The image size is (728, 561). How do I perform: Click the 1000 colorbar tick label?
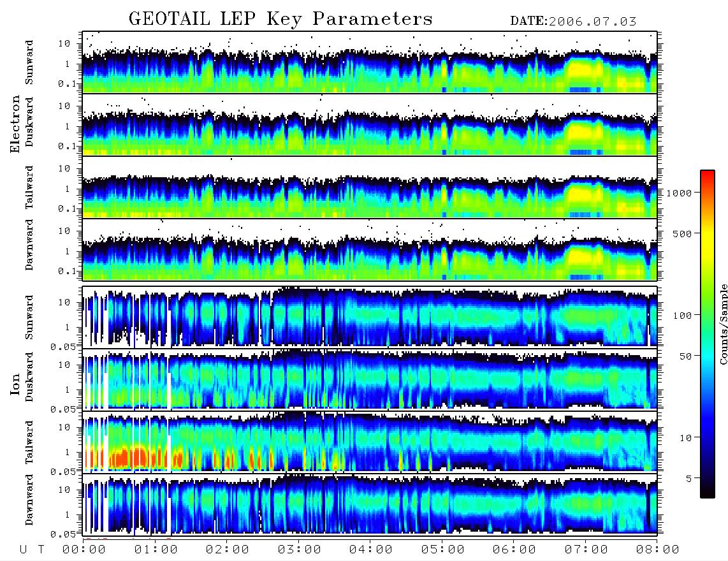coord(680,193)
